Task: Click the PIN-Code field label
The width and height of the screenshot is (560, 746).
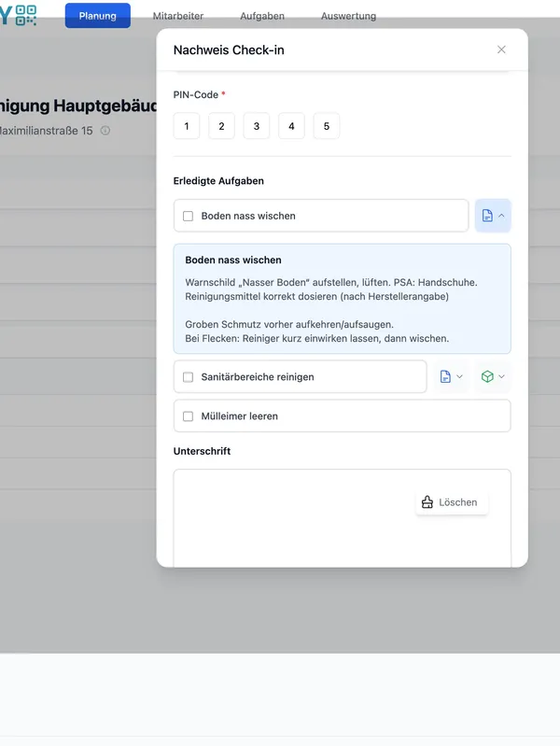Action: (196, 94)
